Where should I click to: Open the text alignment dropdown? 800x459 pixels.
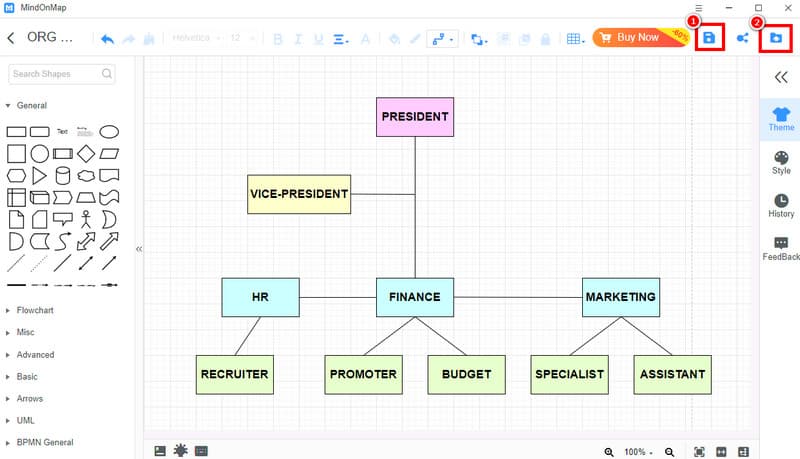click(x=341, y=39)
